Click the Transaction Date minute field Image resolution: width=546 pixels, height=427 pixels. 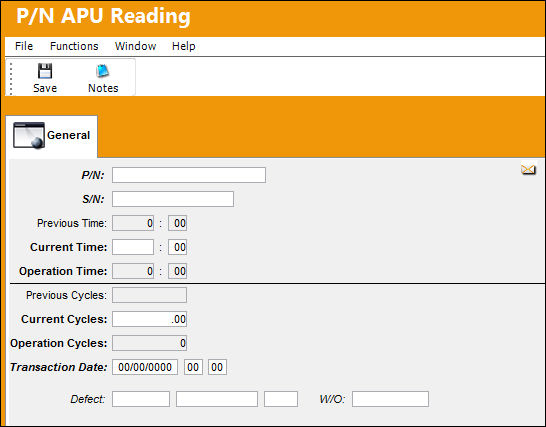point(217,367)
